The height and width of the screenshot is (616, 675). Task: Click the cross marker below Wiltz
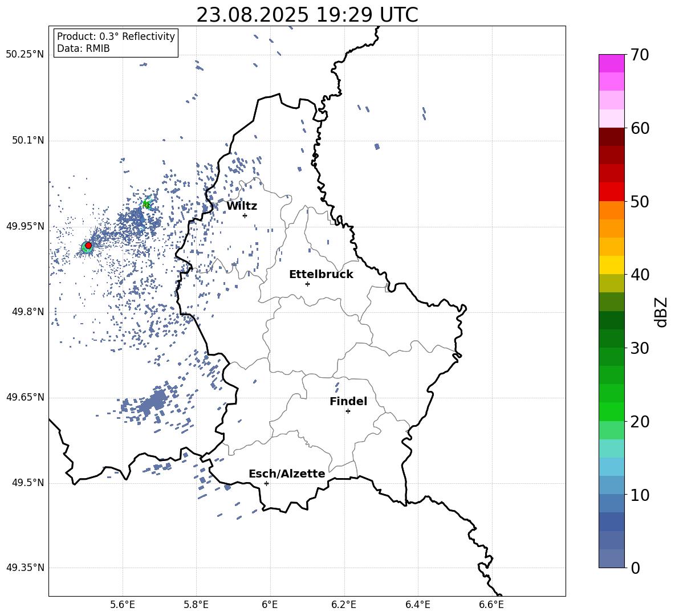tap(245, 215)
